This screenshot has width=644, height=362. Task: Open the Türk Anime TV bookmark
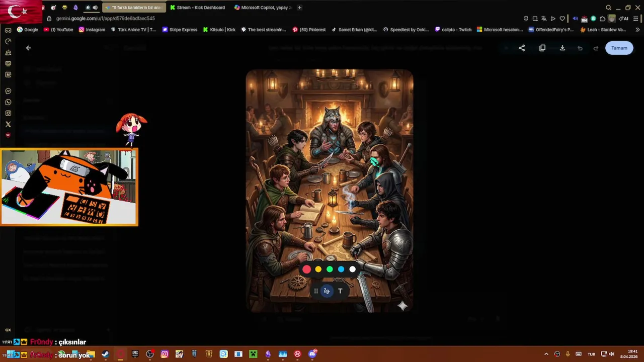[x=133, y=30]
